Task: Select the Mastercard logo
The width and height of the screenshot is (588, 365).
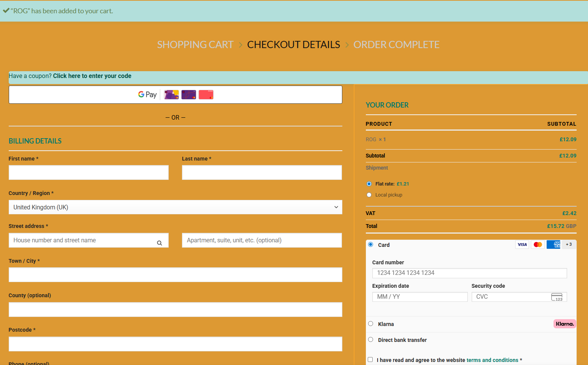Action: pyautogui.click(x=538, y=244)
